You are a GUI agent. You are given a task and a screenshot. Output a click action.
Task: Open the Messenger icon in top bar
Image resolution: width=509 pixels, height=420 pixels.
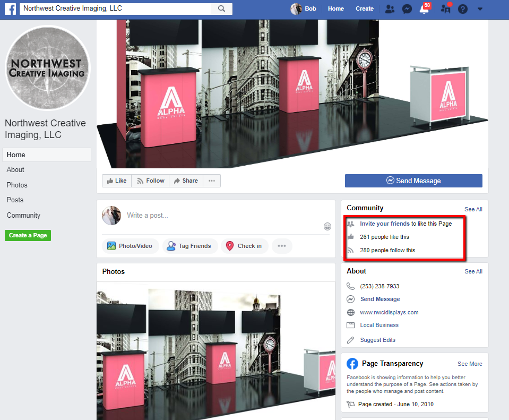tap(407, 9)
